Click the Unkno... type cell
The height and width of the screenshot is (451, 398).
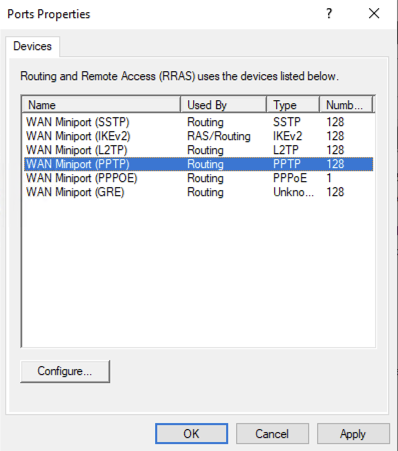click(293, 192)
